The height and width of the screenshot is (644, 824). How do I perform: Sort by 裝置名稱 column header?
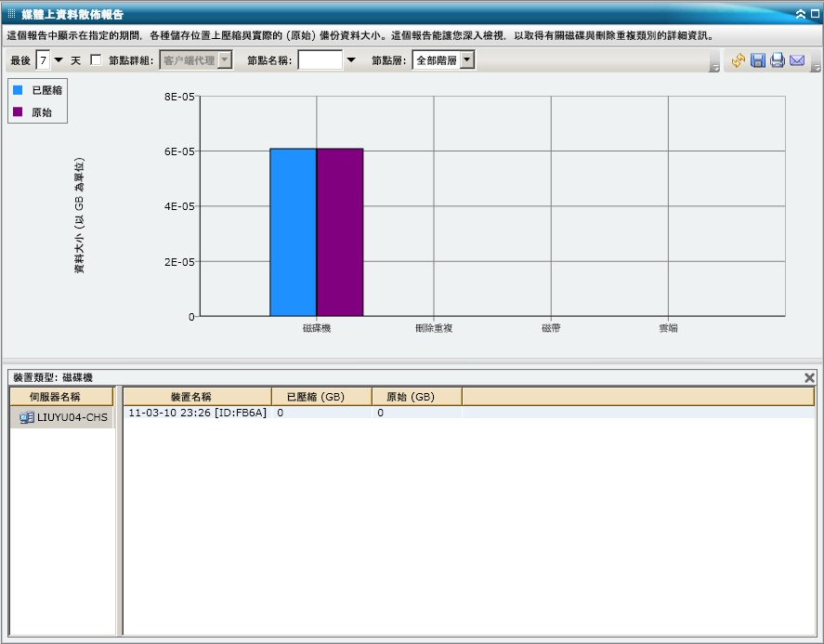point(198,397)
